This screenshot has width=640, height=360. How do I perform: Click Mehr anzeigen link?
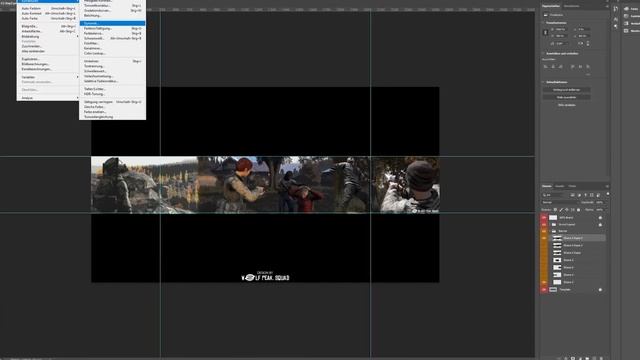coord(567,105)
